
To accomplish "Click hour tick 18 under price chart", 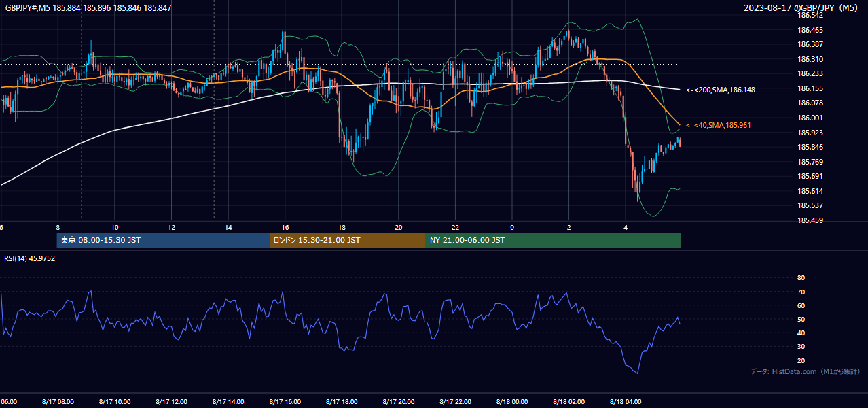I will tap(342, 227).
